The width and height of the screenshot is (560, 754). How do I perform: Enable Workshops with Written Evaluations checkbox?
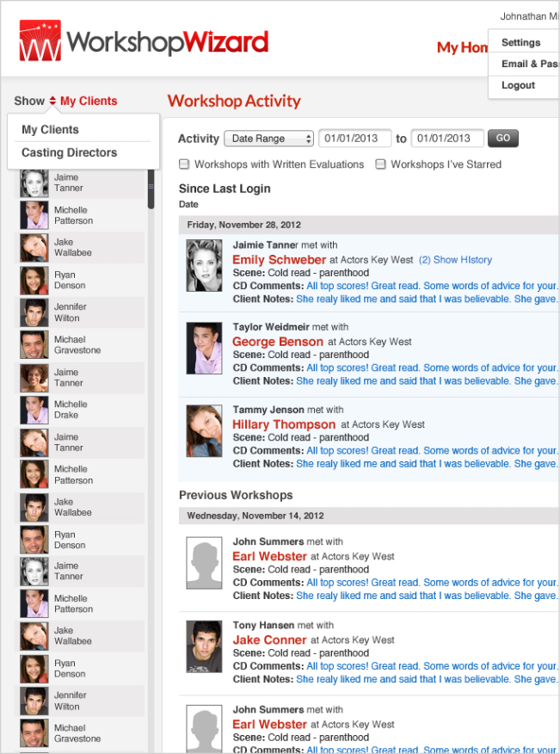(184, 164)
